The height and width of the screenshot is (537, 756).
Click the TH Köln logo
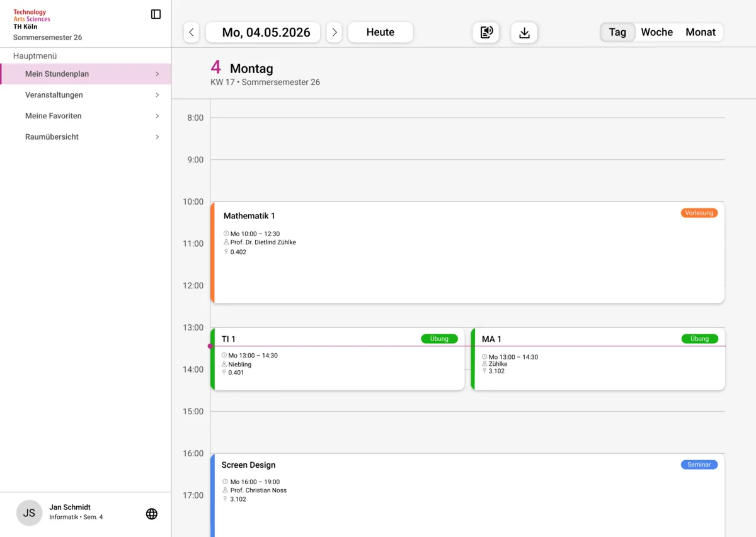pyautogui.click(x=31, y=19)
